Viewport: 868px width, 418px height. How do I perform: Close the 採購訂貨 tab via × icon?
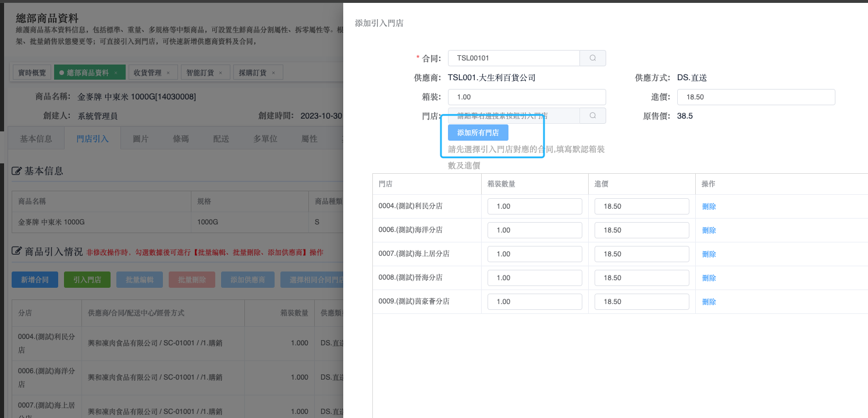273,73
